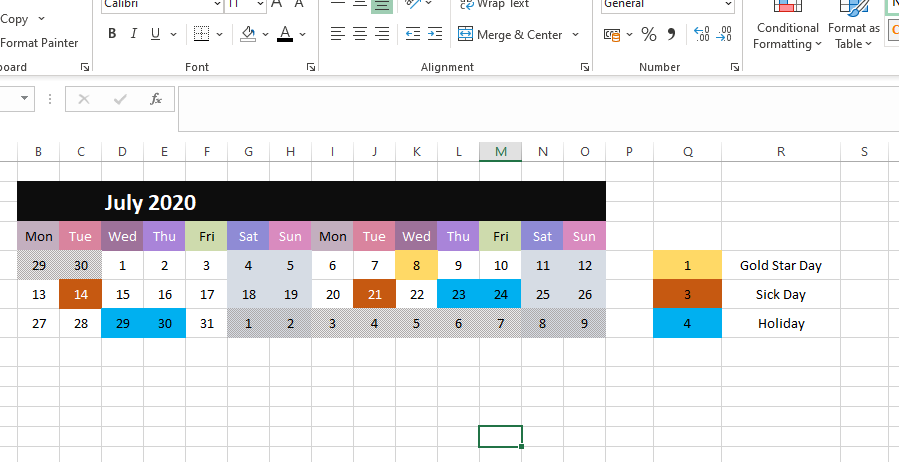Click the Format Painter button
Screen dimensions: 899x462
click(39, 42)
